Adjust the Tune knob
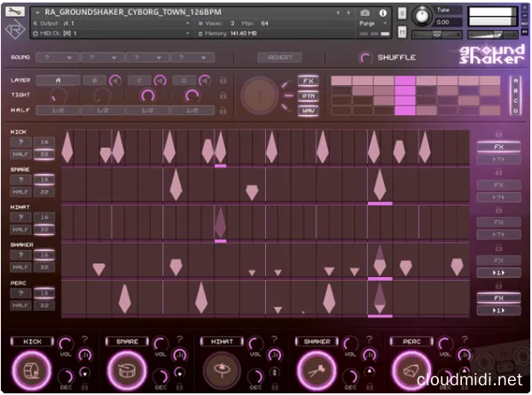The width and height of the screenshot is (532, 395). [422, 16]
